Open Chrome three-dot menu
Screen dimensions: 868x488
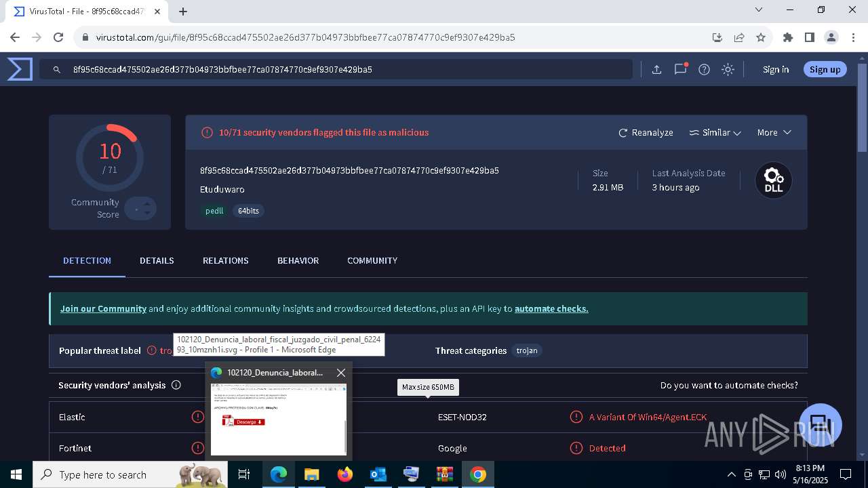pyautogui.click(x=852, y=37)
